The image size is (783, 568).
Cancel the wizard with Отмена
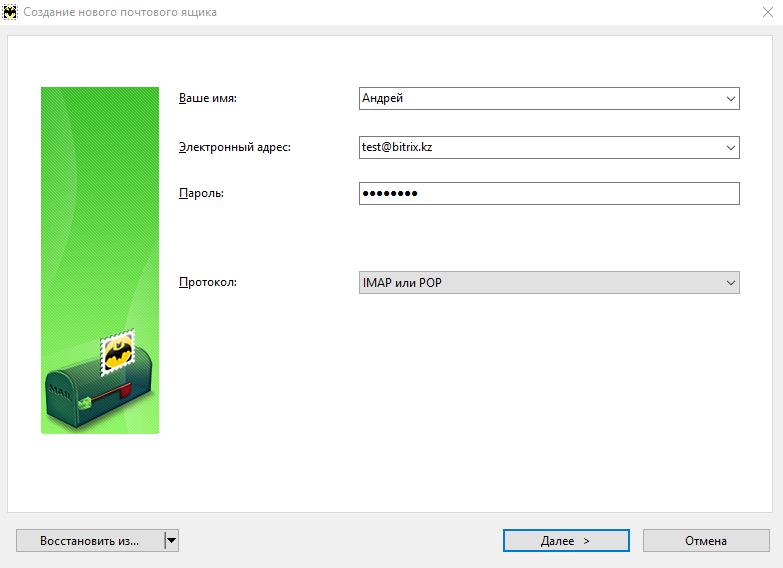(706, 541)
